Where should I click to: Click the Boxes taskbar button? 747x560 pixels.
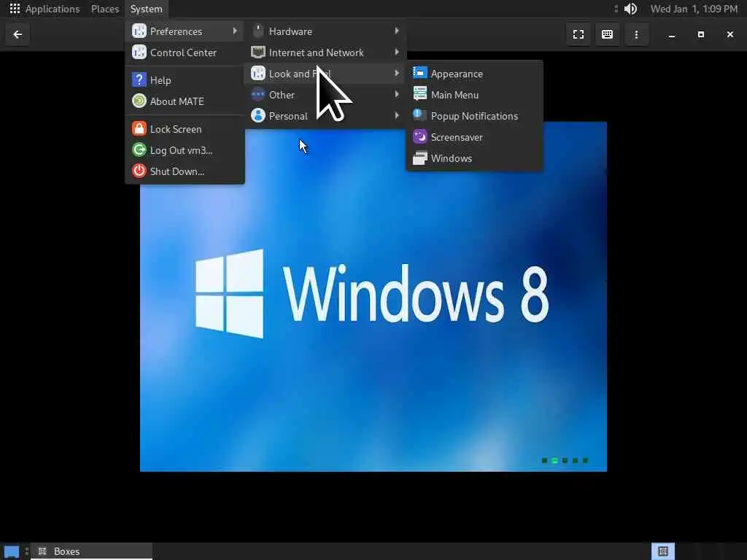(91, 551)
